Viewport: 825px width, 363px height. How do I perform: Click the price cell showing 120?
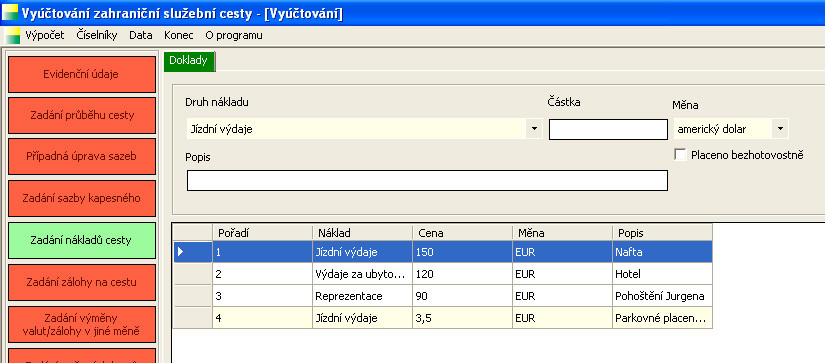click(462, 274)
